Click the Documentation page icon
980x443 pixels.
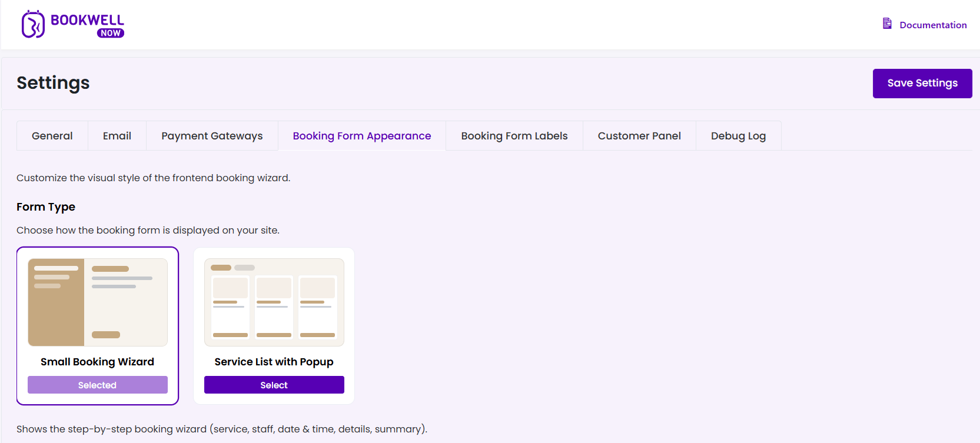pyautogui.click(x=887, y=24)
